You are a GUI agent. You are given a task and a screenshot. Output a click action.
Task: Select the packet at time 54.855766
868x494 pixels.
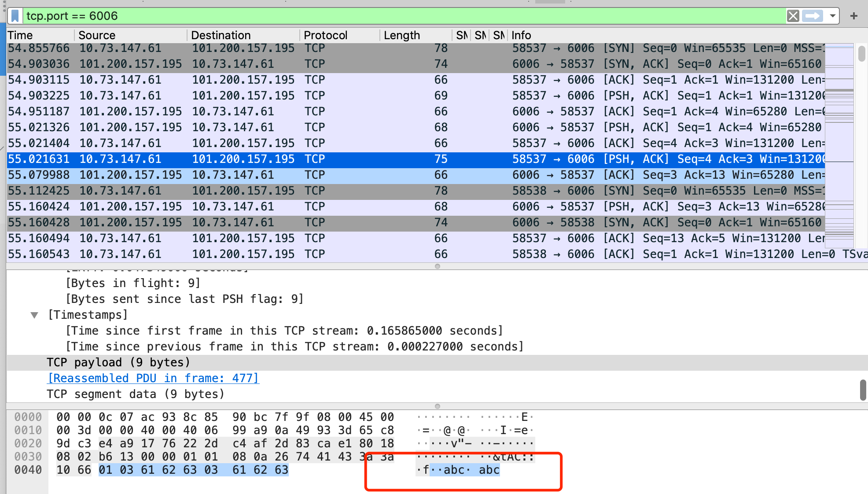[x=39, y=48]
